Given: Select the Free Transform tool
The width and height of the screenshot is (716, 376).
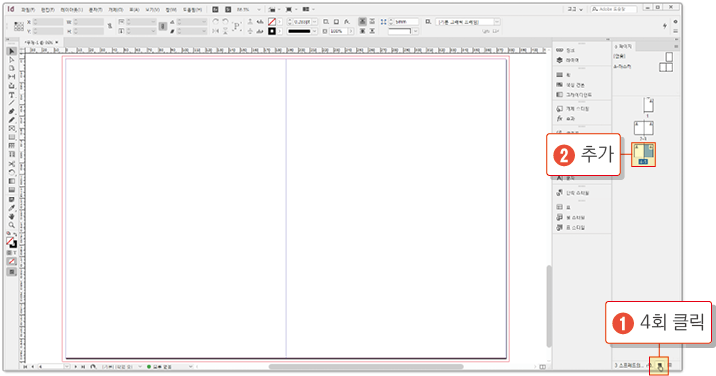Looking at the screenshot, I should point(12,172).
